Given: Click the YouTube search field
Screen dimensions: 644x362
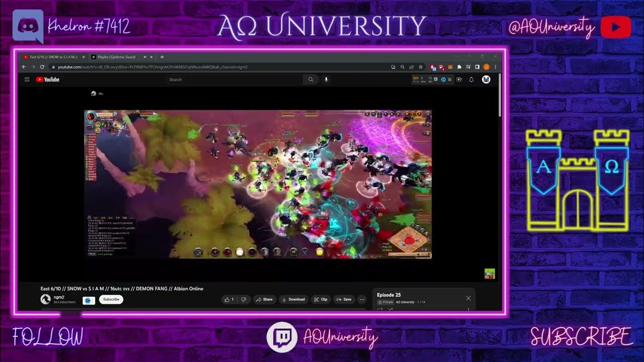Looking at the screenshot, I should pos(234,79).
